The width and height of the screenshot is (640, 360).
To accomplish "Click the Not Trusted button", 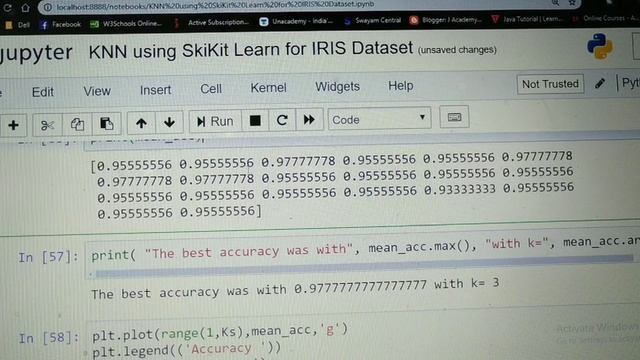I will [x=550, y=84].
